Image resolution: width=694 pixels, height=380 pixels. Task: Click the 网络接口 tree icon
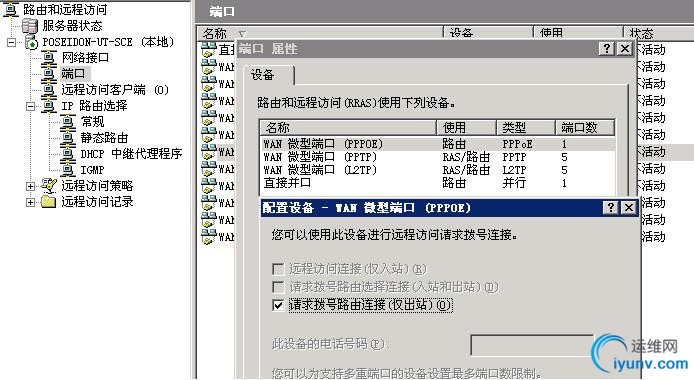49,58
